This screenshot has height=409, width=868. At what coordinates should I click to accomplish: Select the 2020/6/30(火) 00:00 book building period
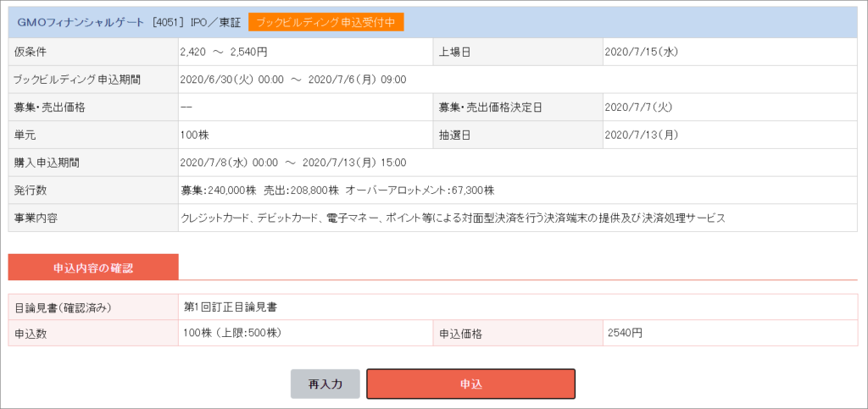coord(293,80)
